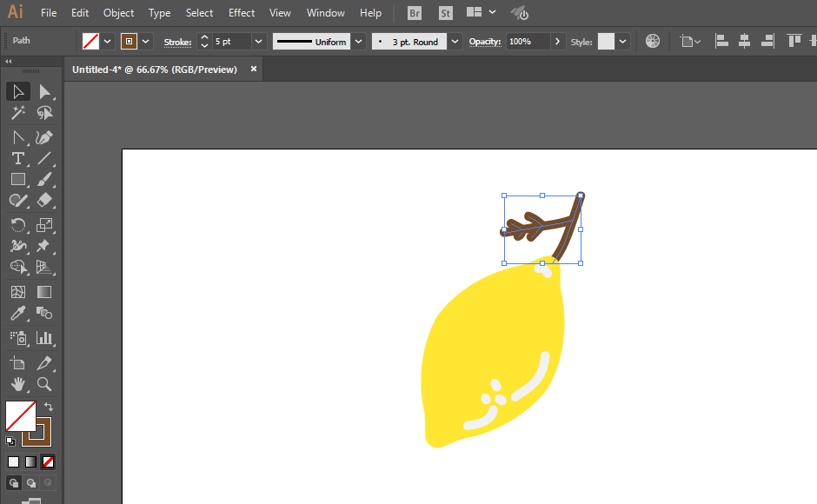The height and width of the screenshot is (504, 817).
Task: Swap fill and stroke colors
Action: (x=49, y=407)
